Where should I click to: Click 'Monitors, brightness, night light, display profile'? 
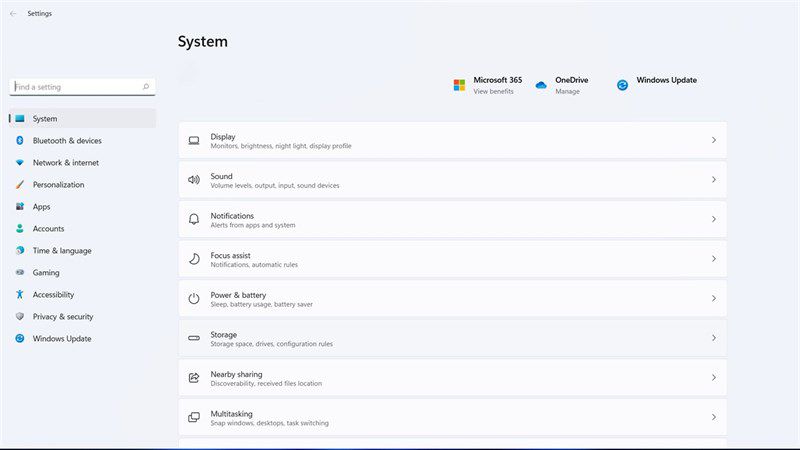pyautogui.click(x=281, y=146)
